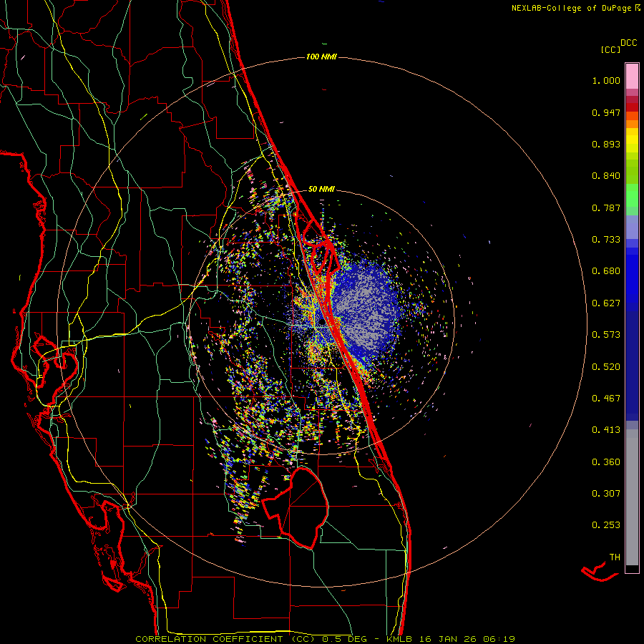The height and width of the screenshot is (644, 644).
Task: Click the 0.787 scale value
Action: coord(606,208)
